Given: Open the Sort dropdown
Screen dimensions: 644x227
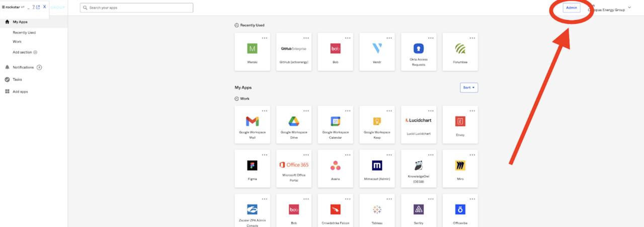Looking at the screenshot, I should (x=469, y=88).
